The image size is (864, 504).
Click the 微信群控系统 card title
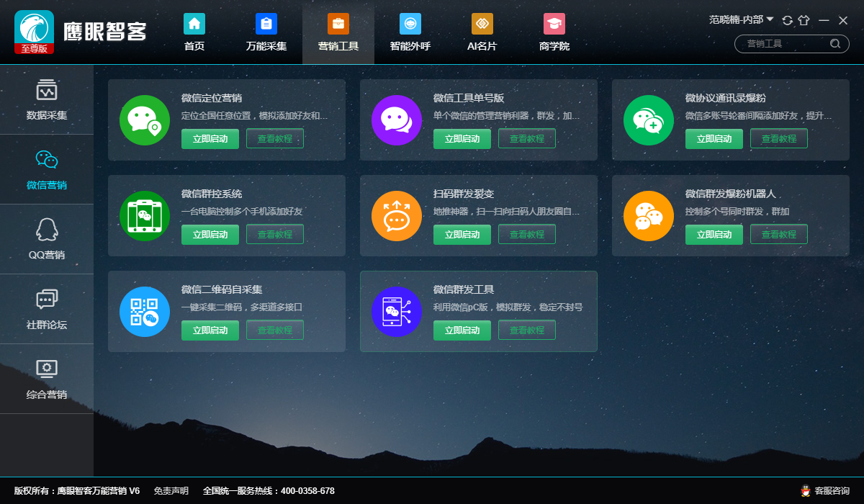point(212,194)
